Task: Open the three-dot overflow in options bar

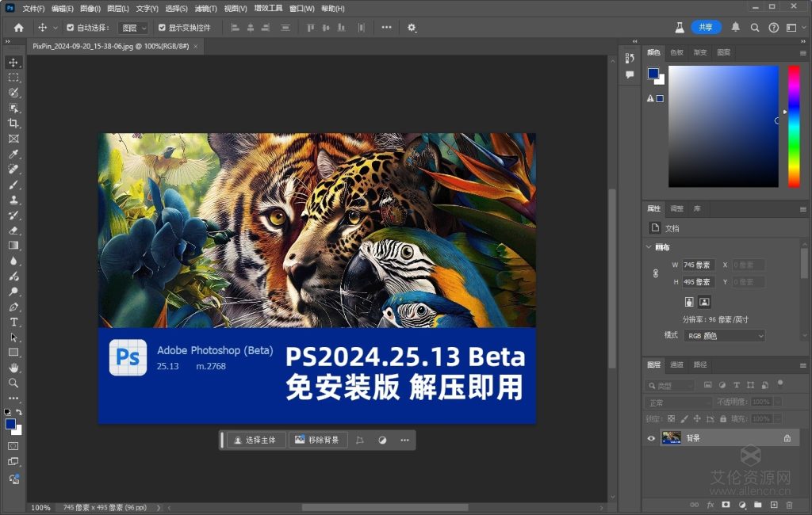Action: tap(386, 28)
